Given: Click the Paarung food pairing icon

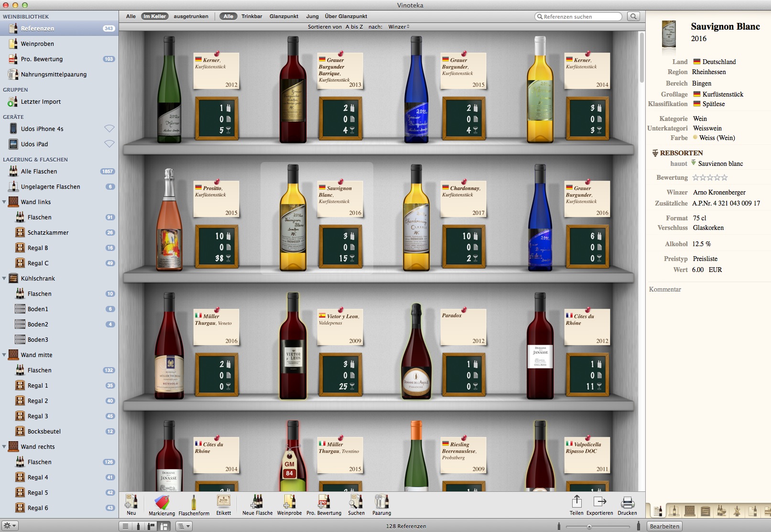Looking at the screenshot, I should [x=381, y=502].
